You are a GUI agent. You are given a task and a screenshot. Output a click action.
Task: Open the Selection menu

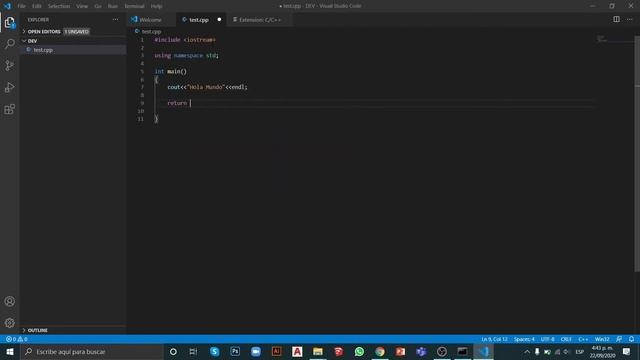pyautogui.click(x=59, y=6)
